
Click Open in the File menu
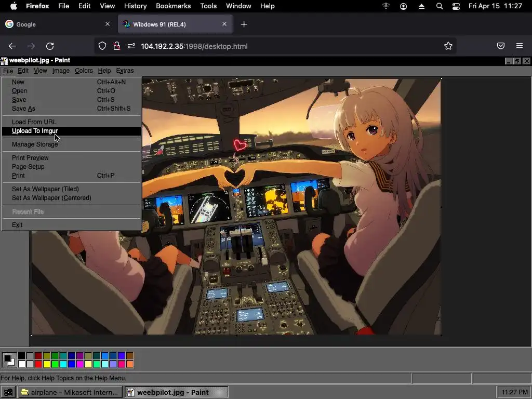[71, 91]
